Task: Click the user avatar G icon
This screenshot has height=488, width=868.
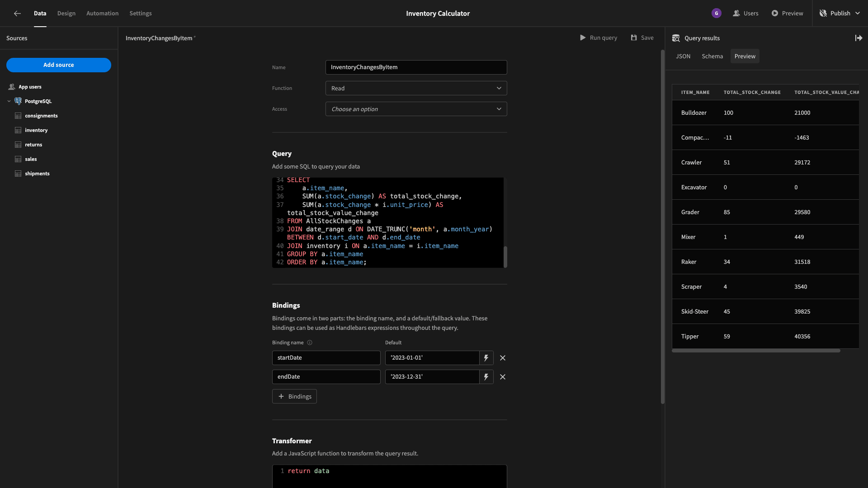Action: click(x=716, y=13)
